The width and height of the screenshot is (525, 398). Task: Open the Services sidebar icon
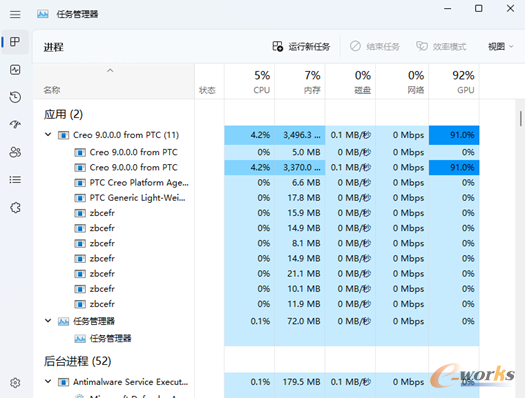point(15,208)
